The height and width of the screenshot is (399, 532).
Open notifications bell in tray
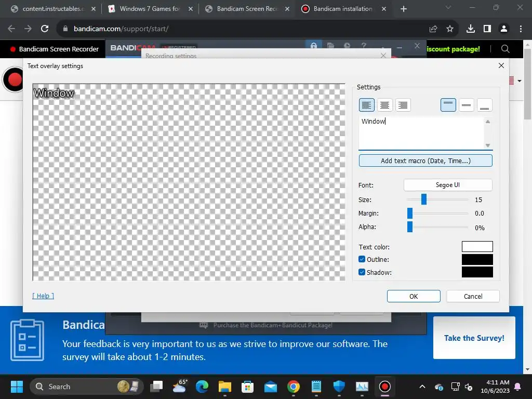(x=518, y=387)
